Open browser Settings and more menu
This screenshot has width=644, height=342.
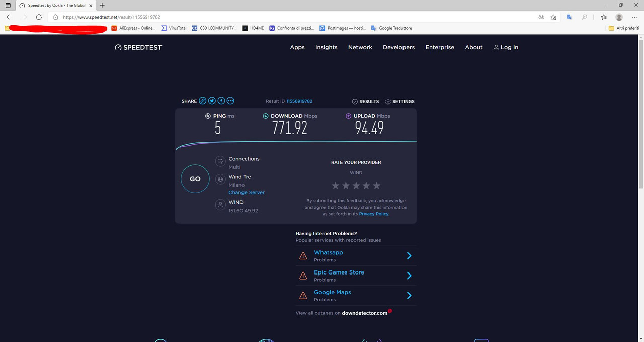(x=634, y=17)
